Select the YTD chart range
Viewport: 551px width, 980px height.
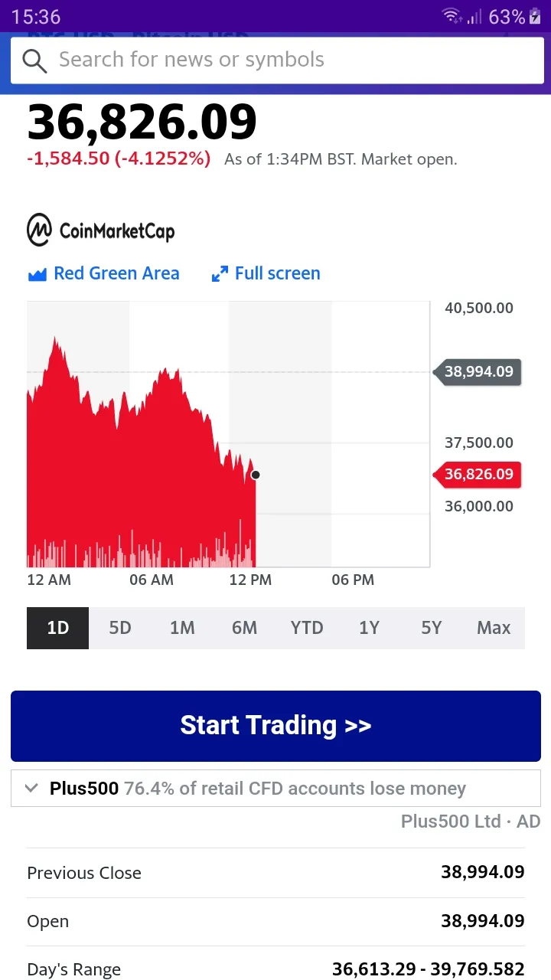[x=307, y=628]
